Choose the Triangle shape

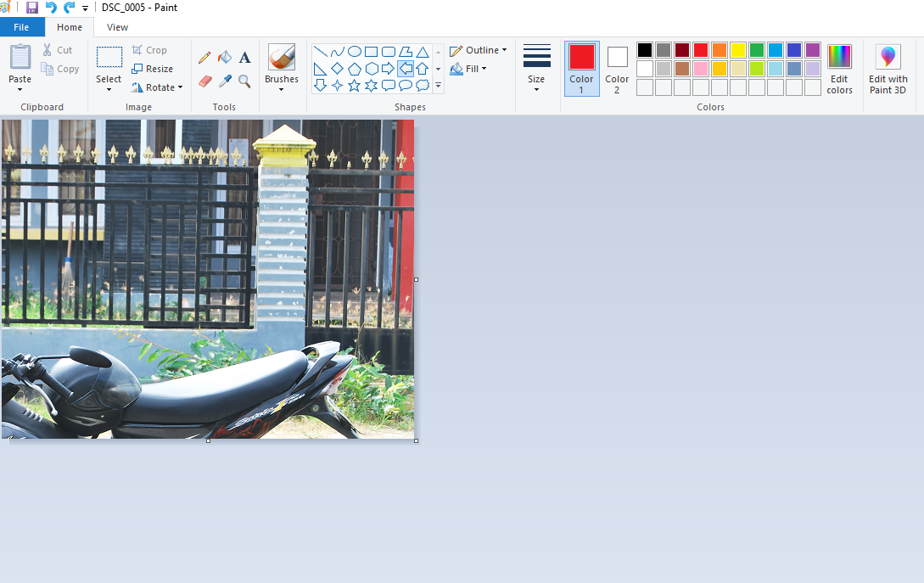(x=423, y=51)
